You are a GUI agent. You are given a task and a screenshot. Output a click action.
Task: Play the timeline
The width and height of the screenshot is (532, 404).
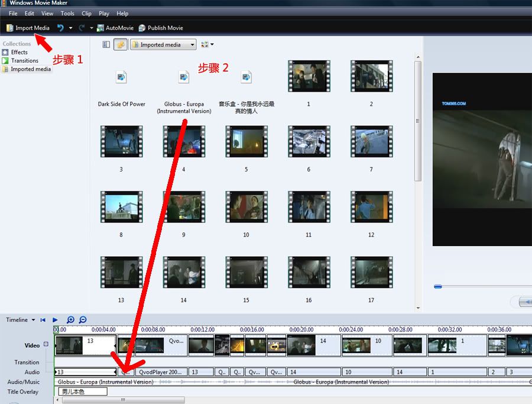(x=56, y=320)
